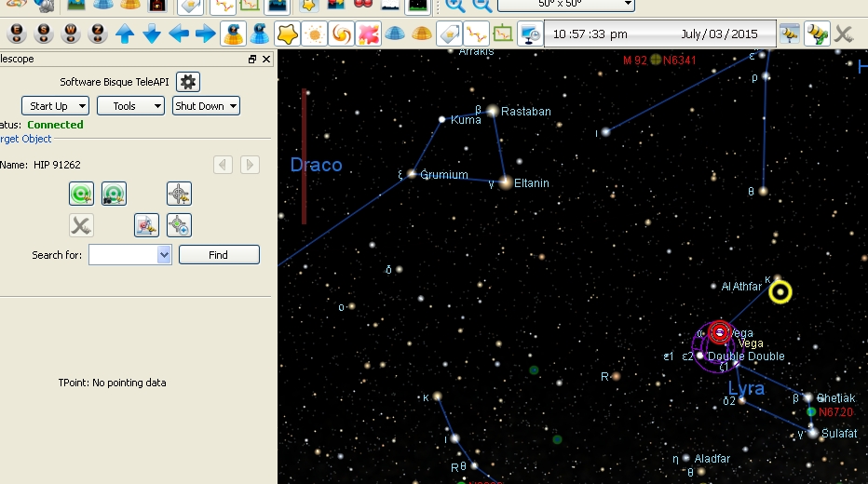Toggle star clusters display icon
Screen dimensions: 868x484
click(315, 34)
